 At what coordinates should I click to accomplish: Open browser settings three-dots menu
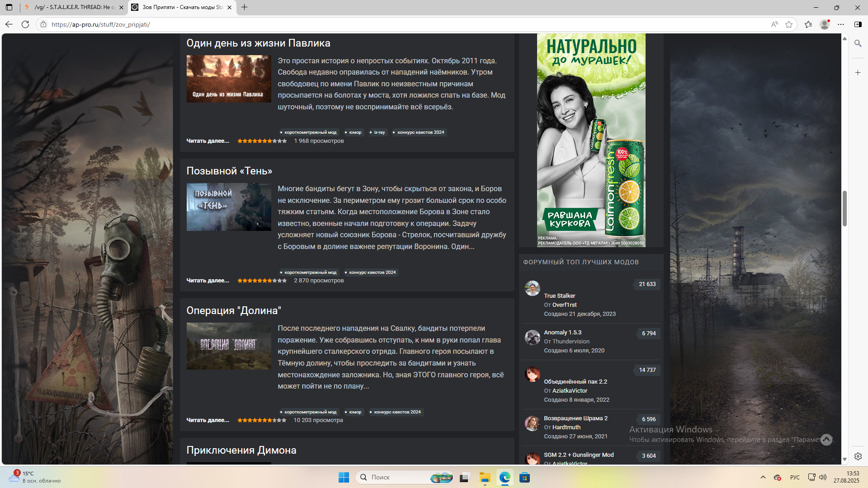point(841,24)
